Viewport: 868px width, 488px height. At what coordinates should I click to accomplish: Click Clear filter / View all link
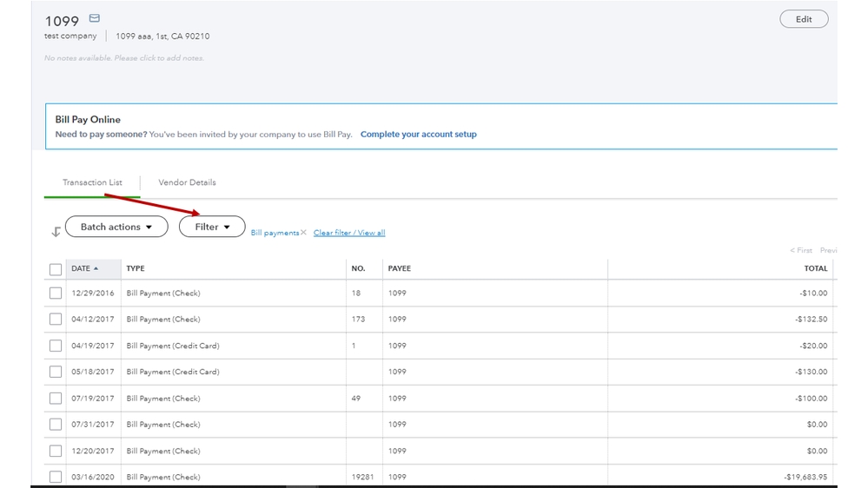pyautogui.click(x=349, y=233)
